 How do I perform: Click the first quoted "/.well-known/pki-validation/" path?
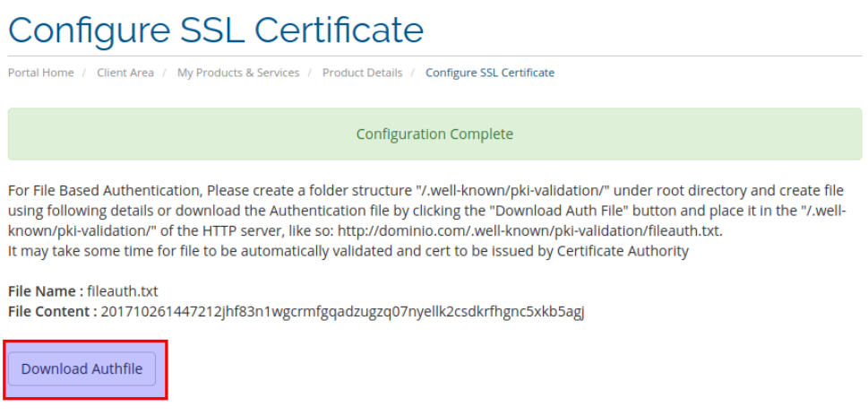pyautogui.click(x=513, y=192)
